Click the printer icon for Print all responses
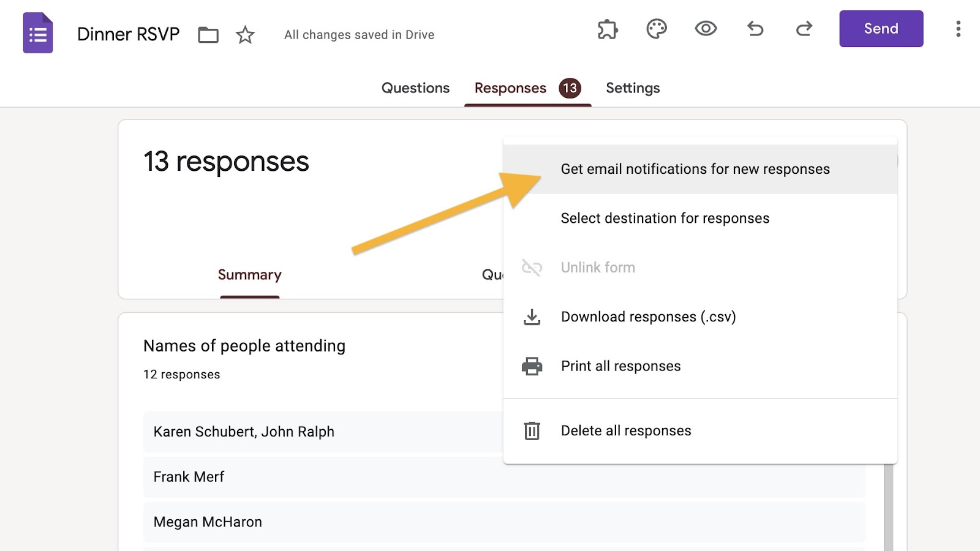This screenshot has height=551, width=980. 532,366
